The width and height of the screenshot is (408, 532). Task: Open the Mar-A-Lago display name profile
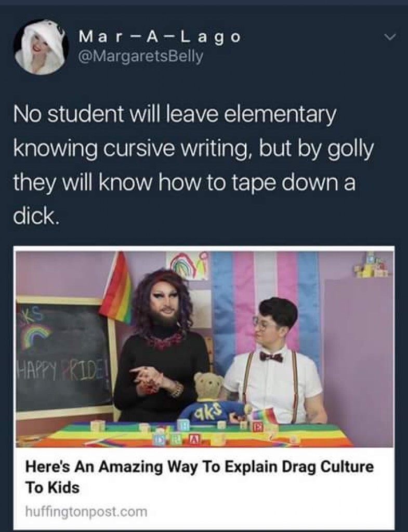(x=159, y=36)
